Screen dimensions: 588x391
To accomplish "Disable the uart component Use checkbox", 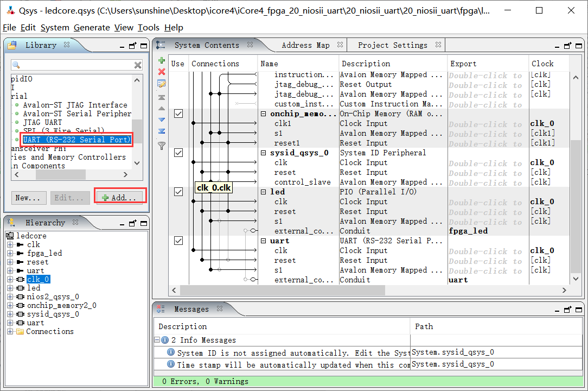I will pos(178,241).
